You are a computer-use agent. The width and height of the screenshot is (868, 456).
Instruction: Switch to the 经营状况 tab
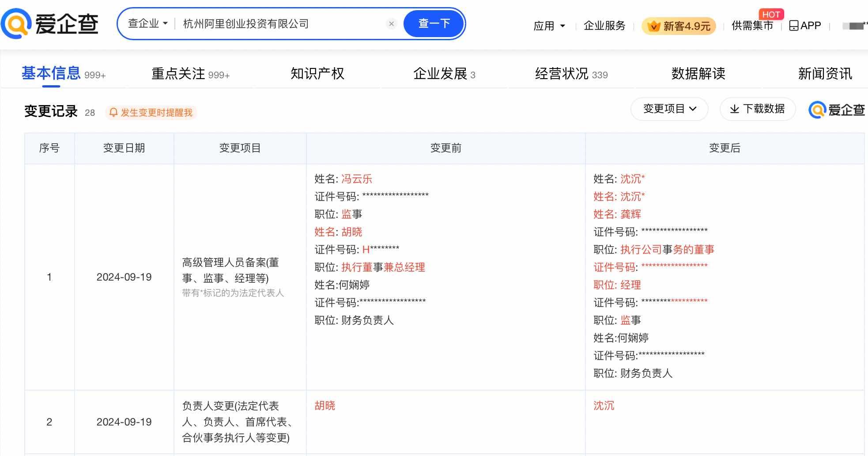coord(571,74)
